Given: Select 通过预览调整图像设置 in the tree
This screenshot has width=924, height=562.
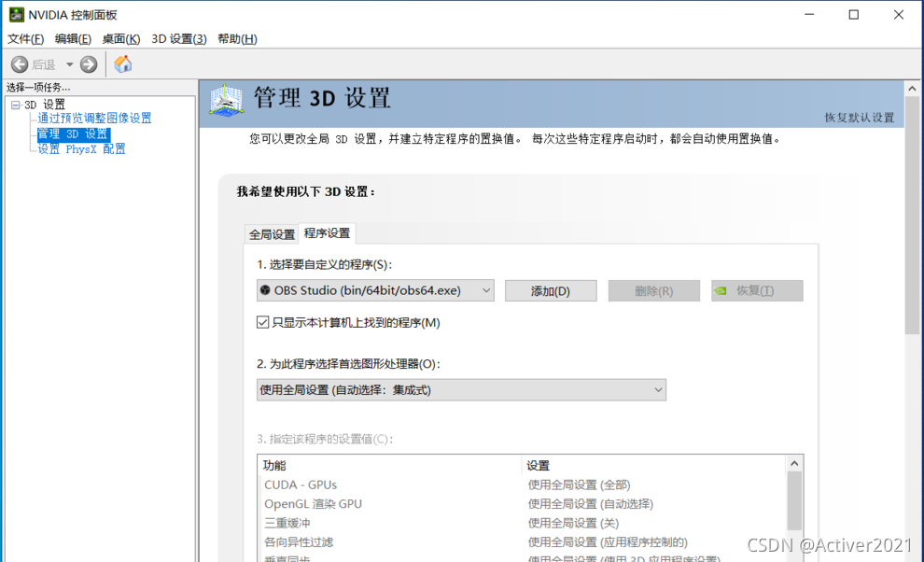Looking at the screenshot, I should click(x=94, y=118).
